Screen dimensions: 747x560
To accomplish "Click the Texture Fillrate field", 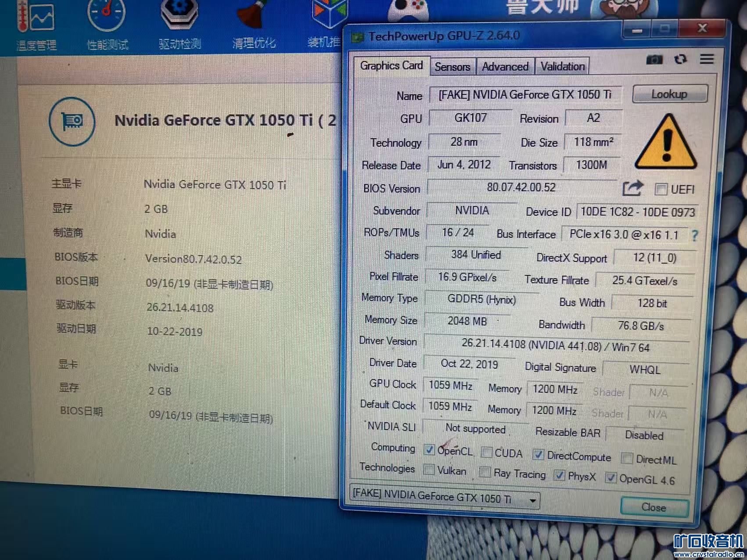I will point(645,281).
